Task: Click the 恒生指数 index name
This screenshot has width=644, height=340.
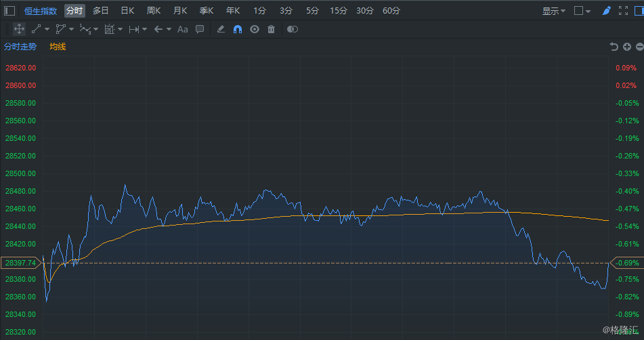Action: point(40,11)
